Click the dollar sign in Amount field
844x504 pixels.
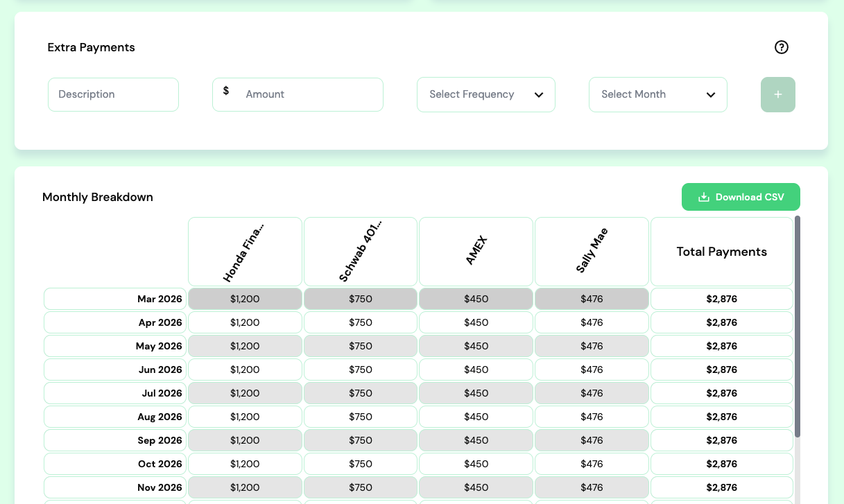tap(226, 91)
